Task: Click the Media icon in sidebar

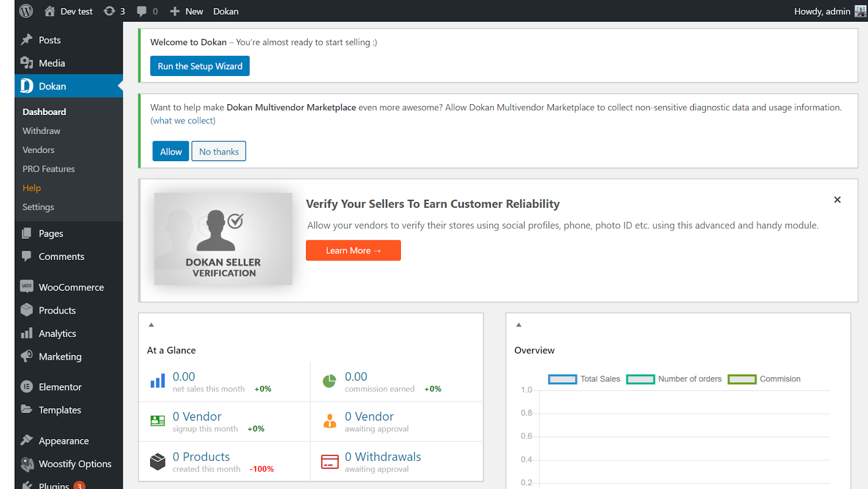Action: [x=27, y=63]
